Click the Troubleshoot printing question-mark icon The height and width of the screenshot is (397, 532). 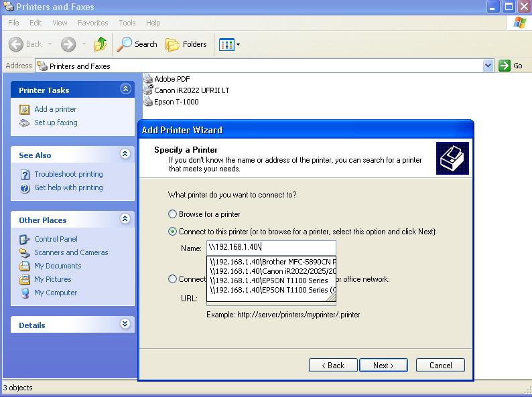[25, 175]
